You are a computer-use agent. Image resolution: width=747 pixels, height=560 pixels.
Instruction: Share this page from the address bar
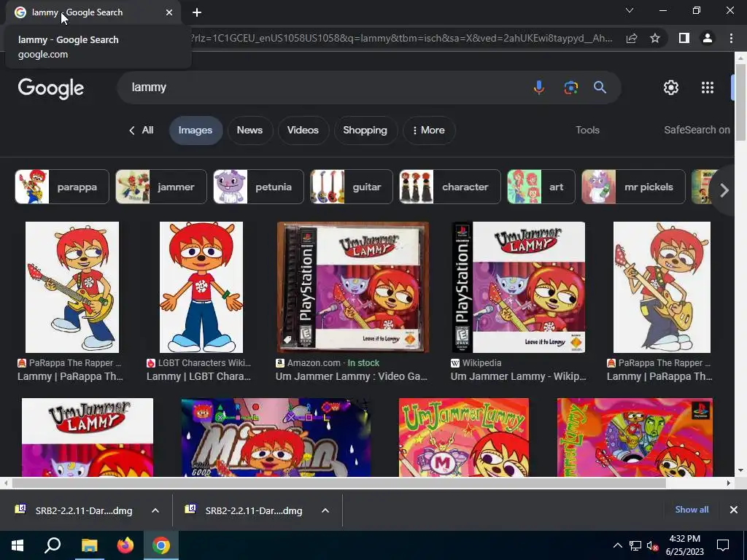(632, 38)
